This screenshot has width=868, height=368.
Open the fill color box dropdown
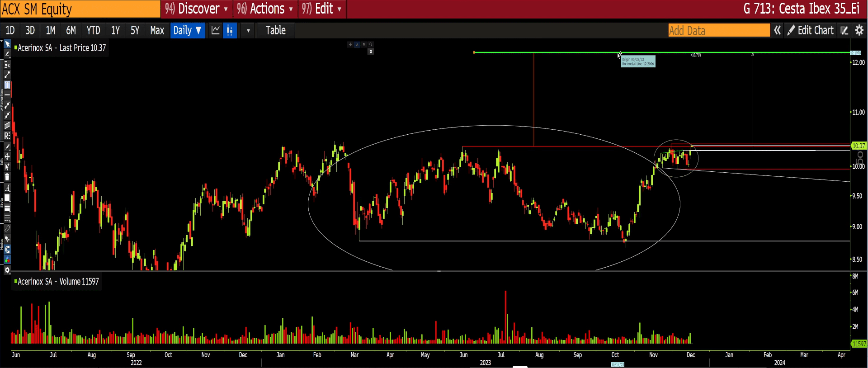(7, 198)
